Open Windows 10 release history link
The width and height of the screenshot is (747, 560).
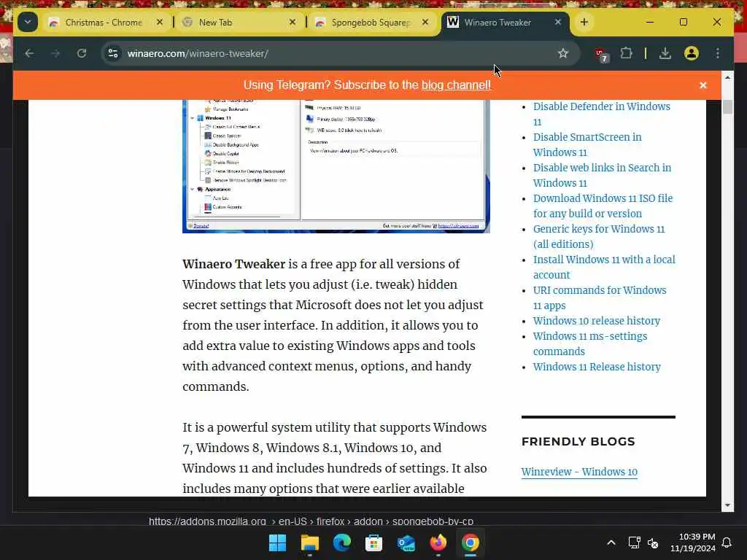coord(597,321)
